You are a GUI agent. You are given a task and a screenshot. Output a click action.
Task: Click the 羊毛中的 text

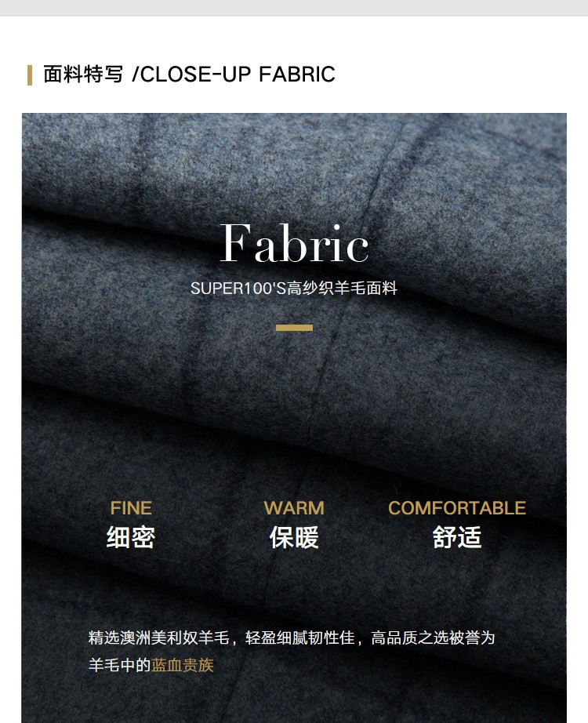click(120, 665)
